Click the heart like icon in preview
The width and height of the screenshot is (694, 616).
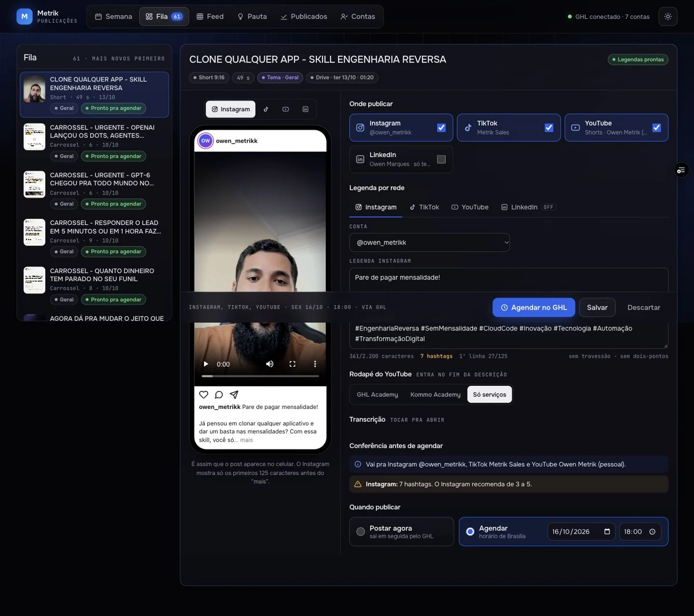pos(204,395)
